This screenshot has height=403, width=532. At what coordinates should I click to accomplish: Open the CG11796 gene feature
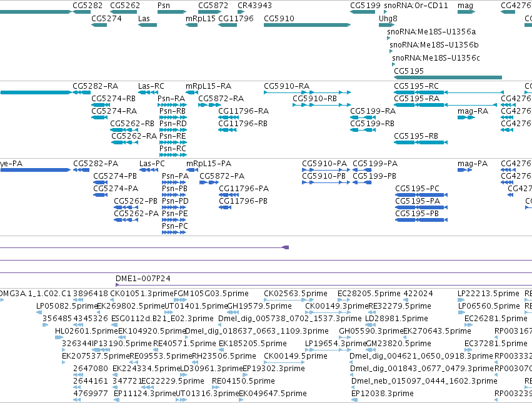pos(228,25)
